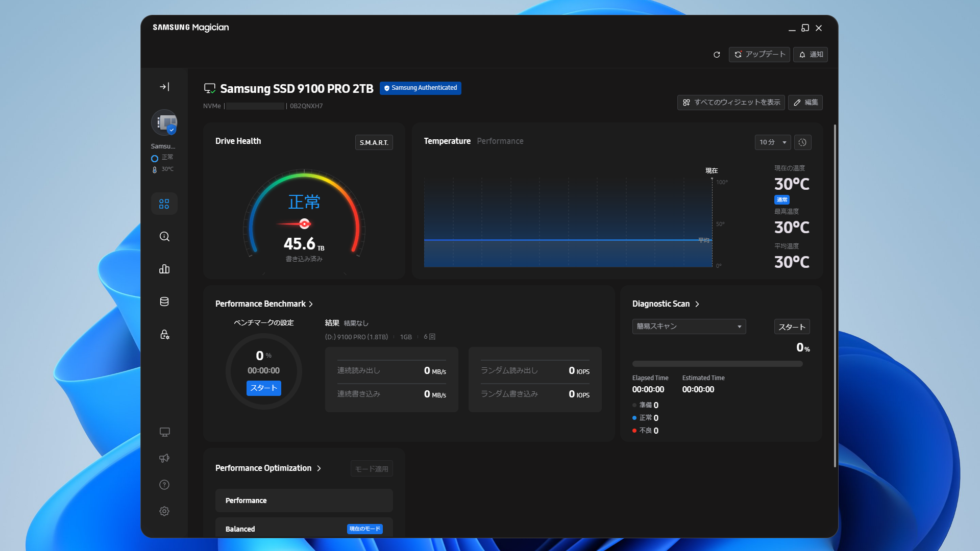Switch to the Temperature tab
This screenshot has width=980, height=551.
click(447, 141)
